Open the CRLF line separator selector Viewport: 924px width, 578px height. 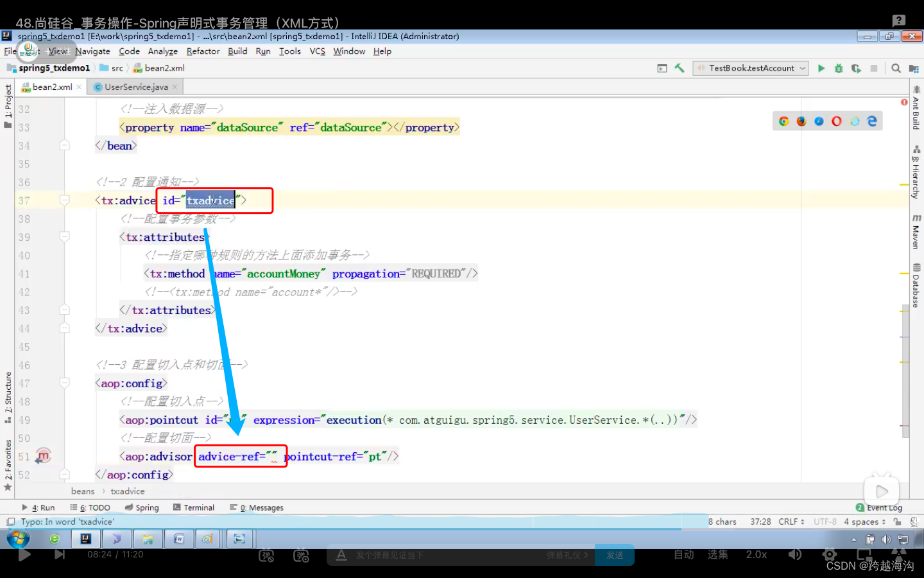(791, 522)
